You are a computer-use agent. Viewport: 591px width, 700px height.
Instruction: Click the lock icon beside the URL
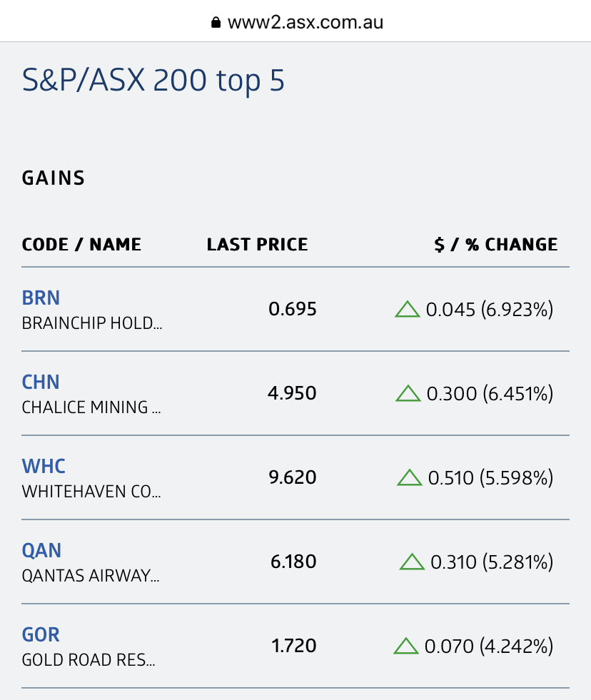(x=216, y=23)
